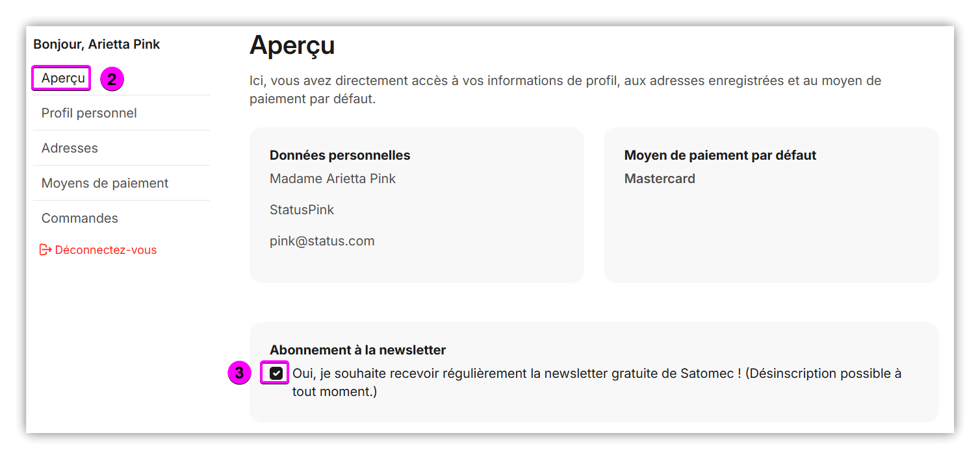Image resolution: width=980 pixels, height=459 pixels.
Task: Open the Aperçu menu item
Action: click(63, 79)
